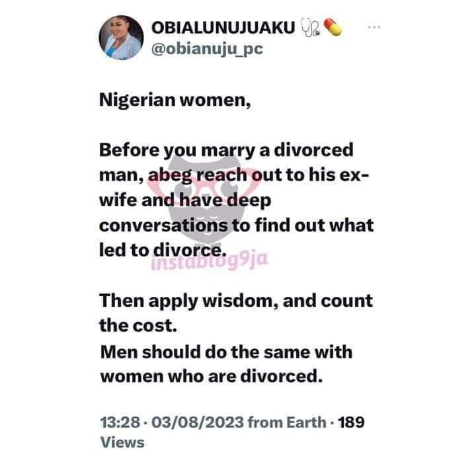Click the 'Nigerian women,' opening line
This screenshot has width=476, height=476.
coord(175,100)
